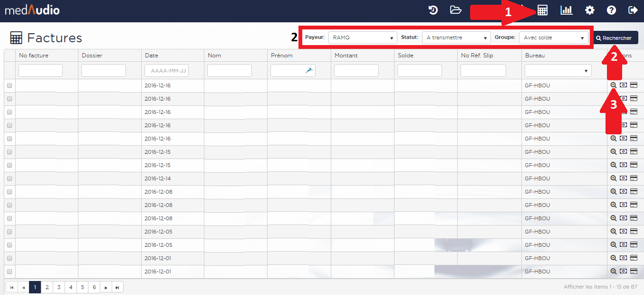Open settings via the gear icon
Image resolution: width=644 pixels, height=300 pixels.
(x=590, y=10)
